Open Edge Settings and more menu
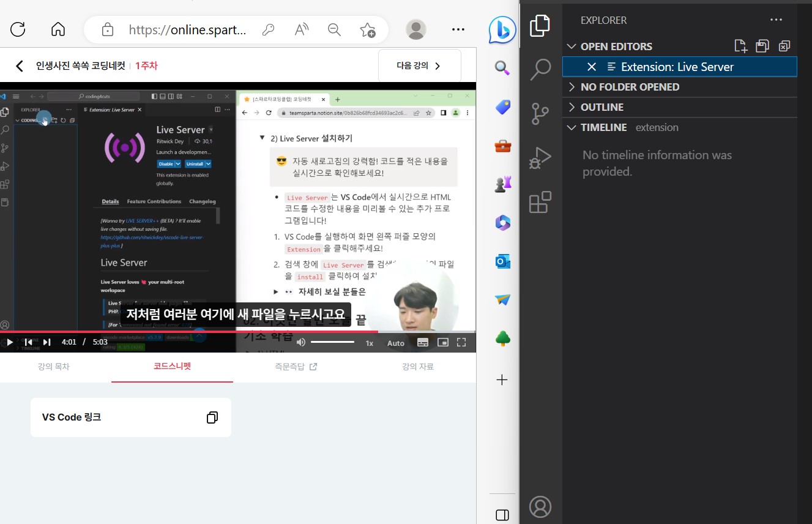Screen dimensions: 812x524 pos(458,29)
